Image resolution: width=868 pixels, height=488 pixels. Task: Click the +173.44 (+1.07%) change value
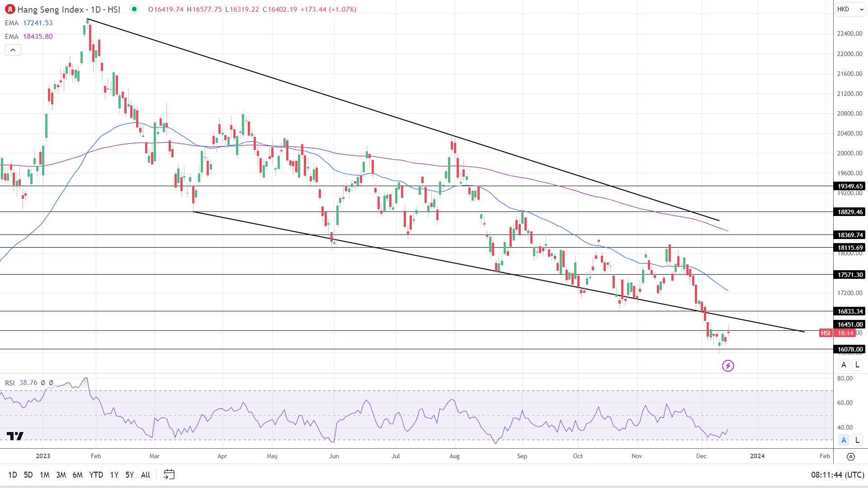(x=328, y=9)
